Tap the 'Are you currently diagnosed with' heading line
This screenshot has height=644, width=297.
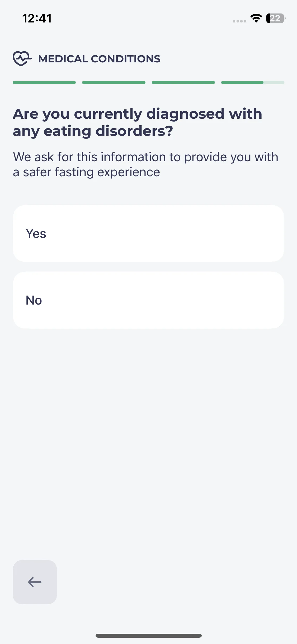coord(138,114)
